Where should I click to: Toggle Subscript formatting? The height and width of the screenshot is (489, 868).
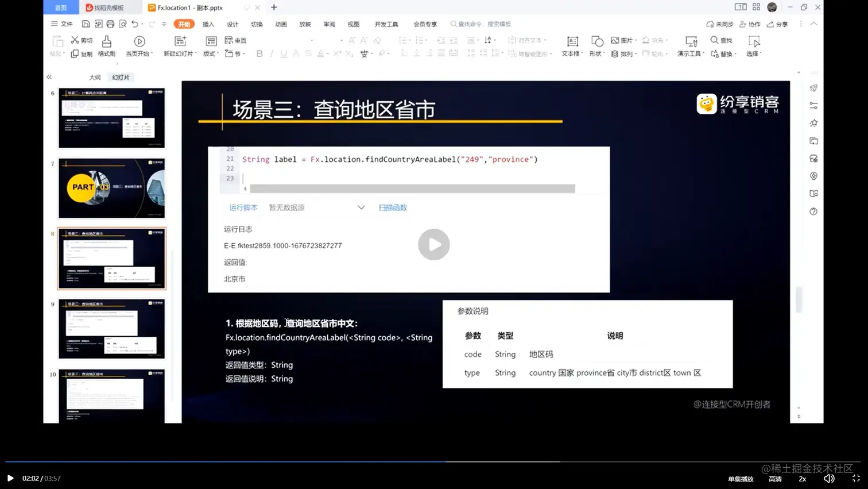pyautogui.click(x=348, y=53)
